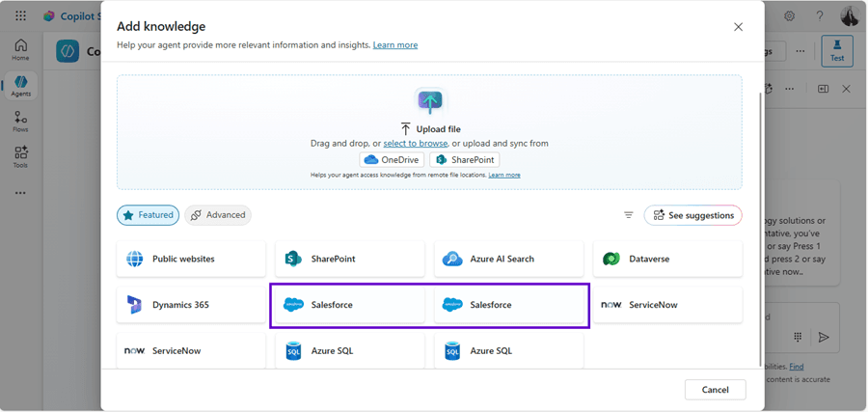Viewport: 868px width, 412px height.
Task: Open the app launcher waffle menu
Action: click(x=20, y=16)
